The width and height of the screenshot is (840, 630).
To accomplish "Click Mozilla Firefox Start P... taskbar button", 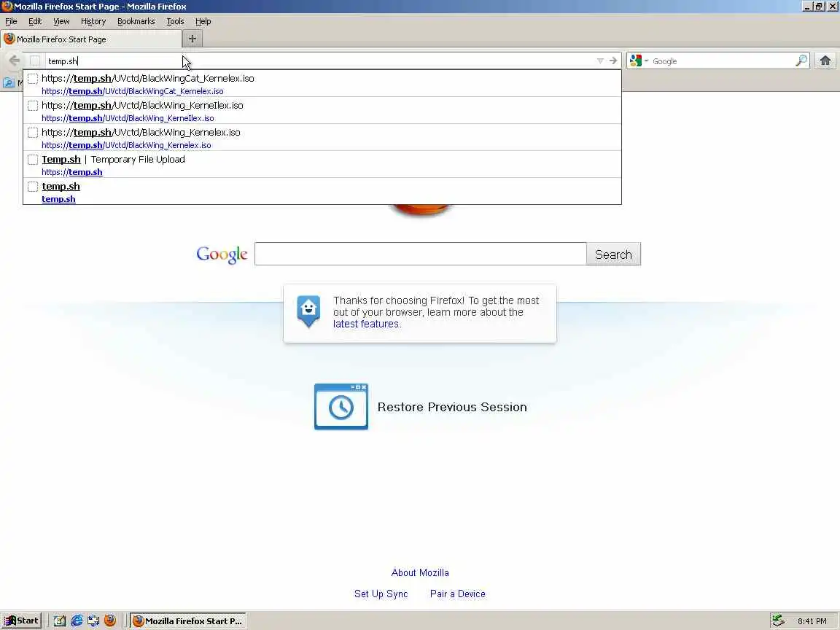I will (188, 621).
